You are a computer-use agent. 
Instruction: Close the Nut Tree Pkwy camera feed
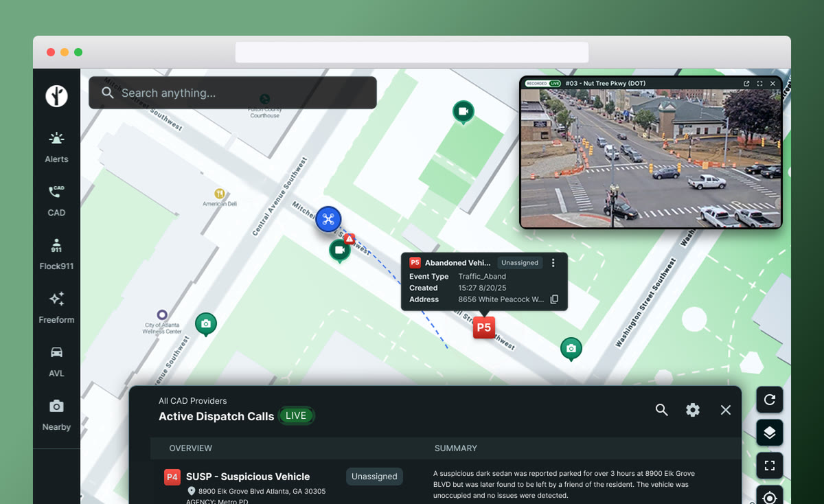772,84
